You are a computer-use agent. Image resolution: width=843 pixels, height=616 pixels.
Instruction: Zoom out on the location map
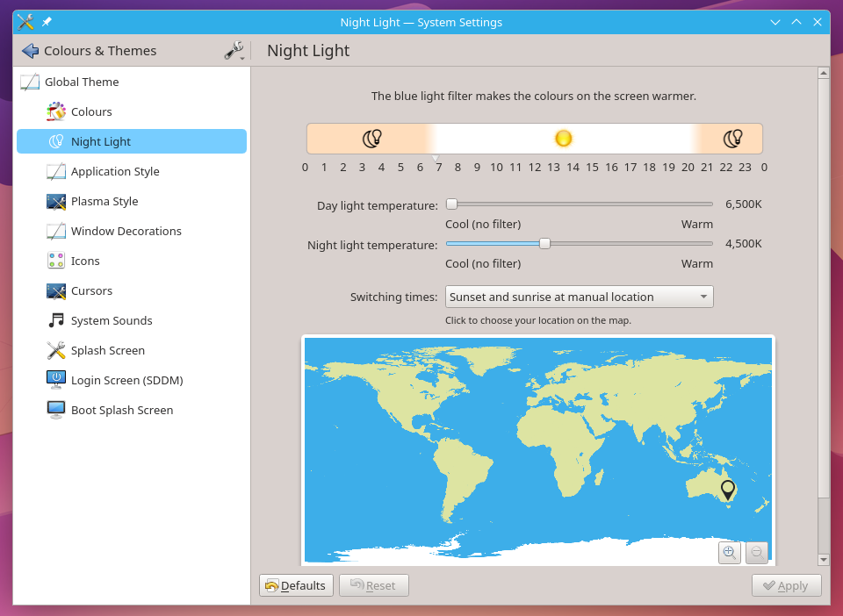tap(756, 552)
